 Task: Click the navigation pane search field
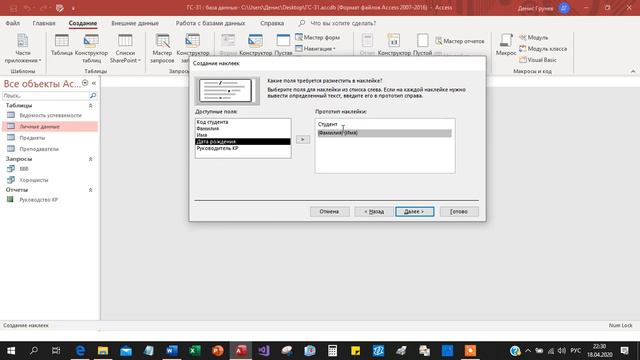(x=45, y=96)
